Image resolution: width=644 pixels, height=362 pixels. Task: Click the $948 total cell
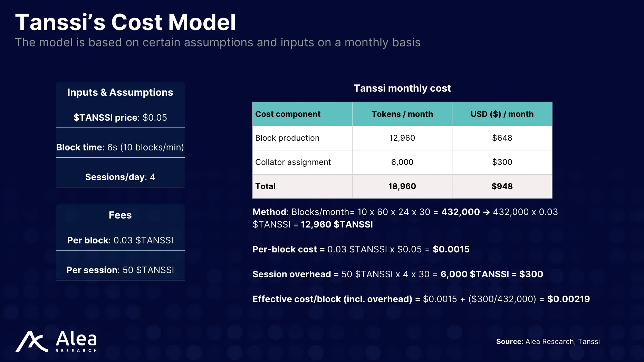[502, 186]
